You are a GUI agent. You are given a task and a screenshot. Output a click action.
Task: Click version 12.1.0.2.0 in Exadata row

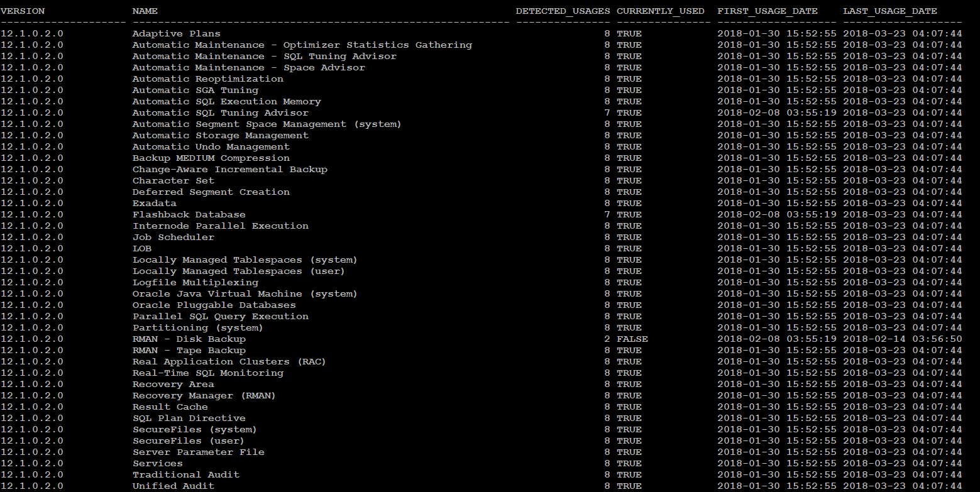(32, 203)
